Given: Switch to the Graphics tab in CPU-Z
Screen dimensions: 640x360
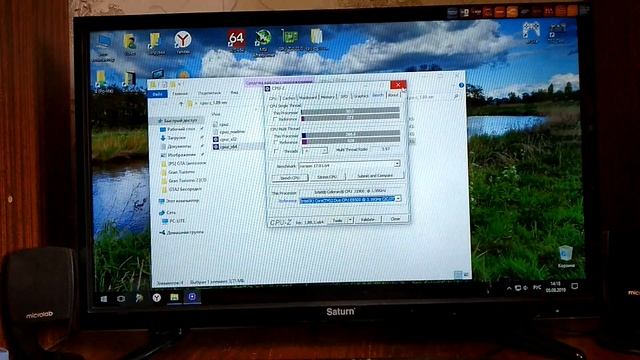Looking at the screenshot, I should pos(361,96).
